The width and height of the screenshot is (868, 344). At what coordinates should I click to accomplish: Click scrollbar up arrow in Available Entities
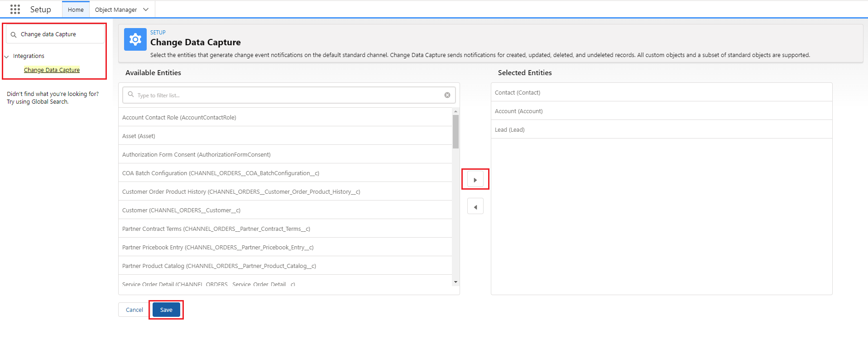[456, 111]
